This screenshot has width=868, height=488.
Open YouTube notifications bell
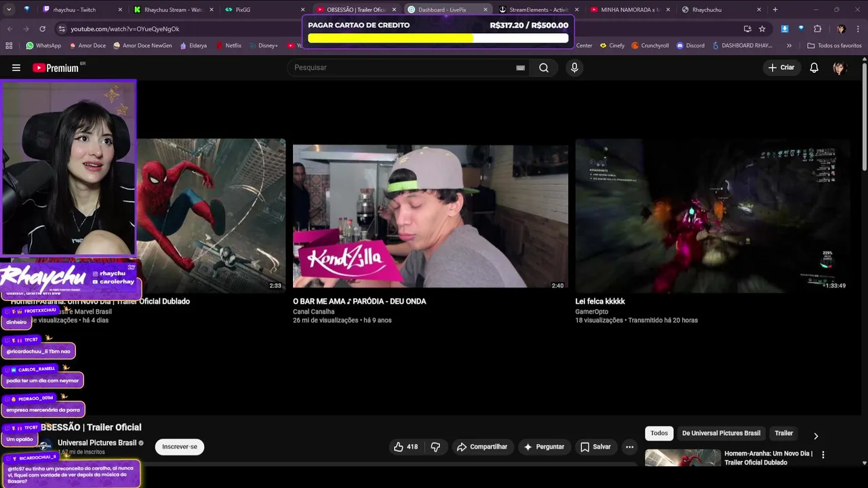(x=814, y=68)
